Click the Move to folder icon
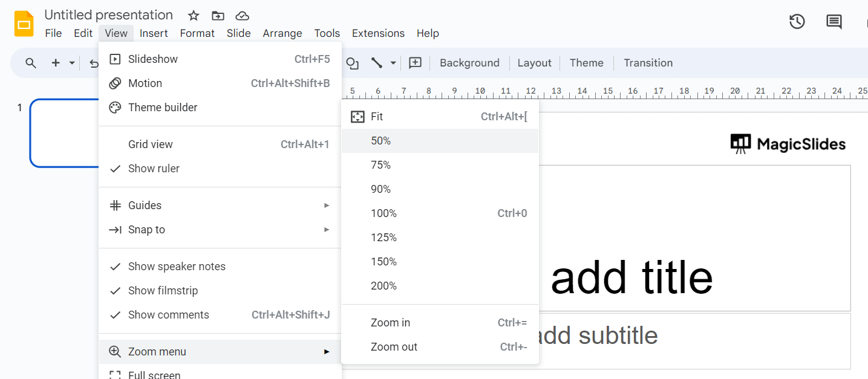This screenshot has width=868, height=379. [218, 16]
